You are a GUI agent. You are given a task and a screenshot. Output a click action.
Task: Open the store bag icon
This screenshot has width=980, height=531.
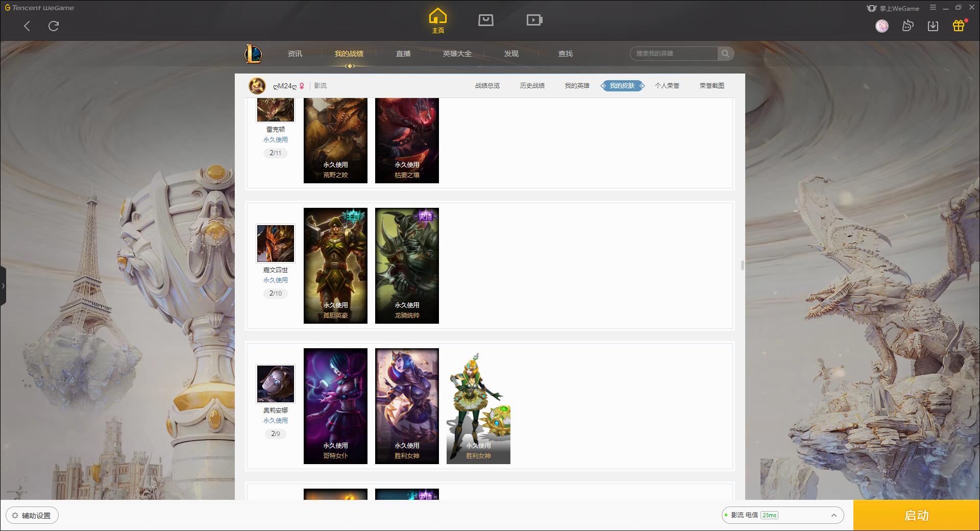pos(485,20)
